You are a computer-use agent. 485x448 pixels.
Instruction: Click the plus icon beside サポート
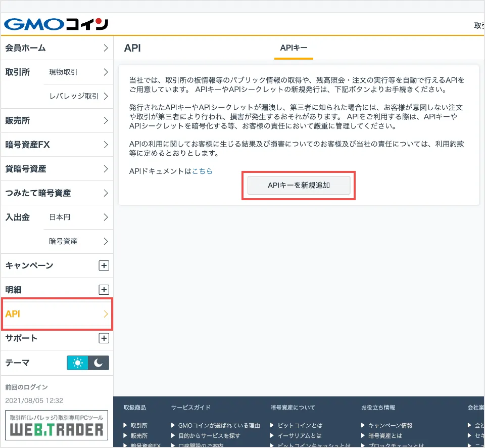(104, 338)
